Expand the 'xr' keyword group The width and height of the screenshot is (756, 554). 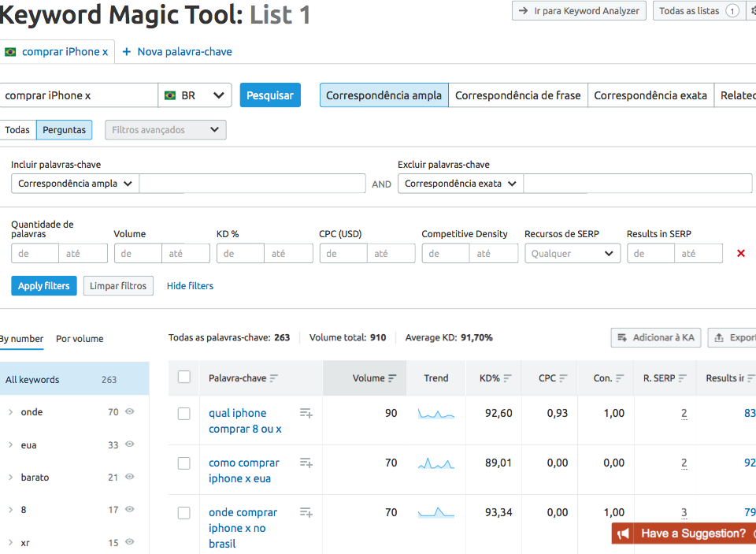(x=10, y=542)
